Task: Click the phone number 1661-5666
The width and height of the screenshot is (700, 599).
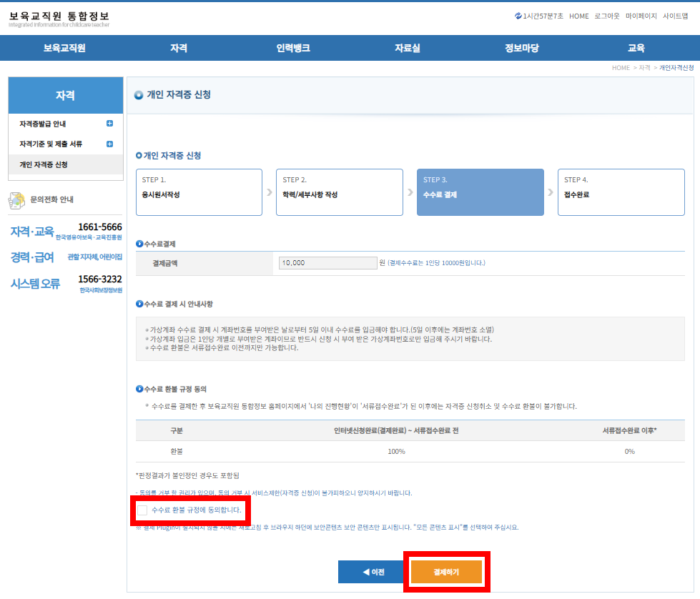Action: pyautogui.click(x=100, y=227)
